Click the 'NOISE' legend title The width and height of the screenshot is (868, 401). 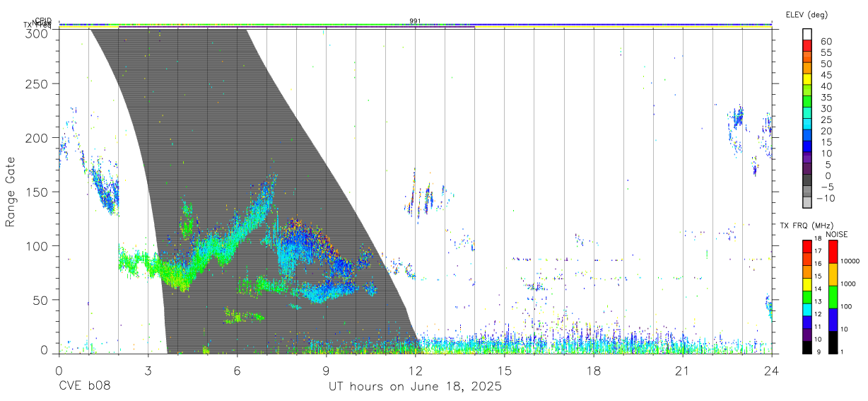coord(836,234)
